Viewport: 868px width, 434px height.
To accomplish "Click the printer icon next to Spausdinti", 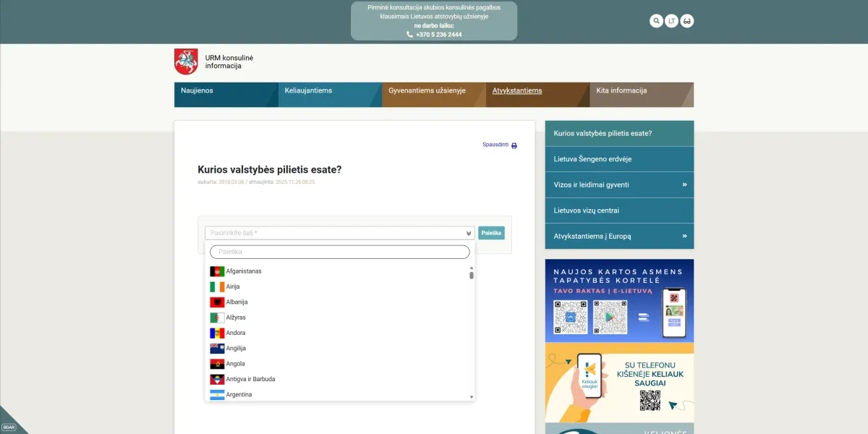I will (514, 145).
